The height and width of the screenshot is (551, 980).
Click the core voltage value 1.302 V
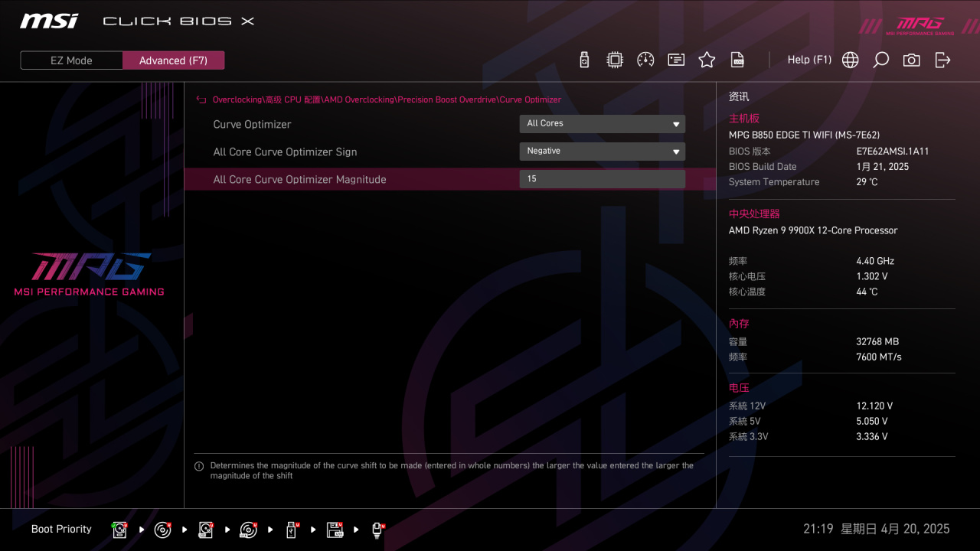(x=872, y=276)
